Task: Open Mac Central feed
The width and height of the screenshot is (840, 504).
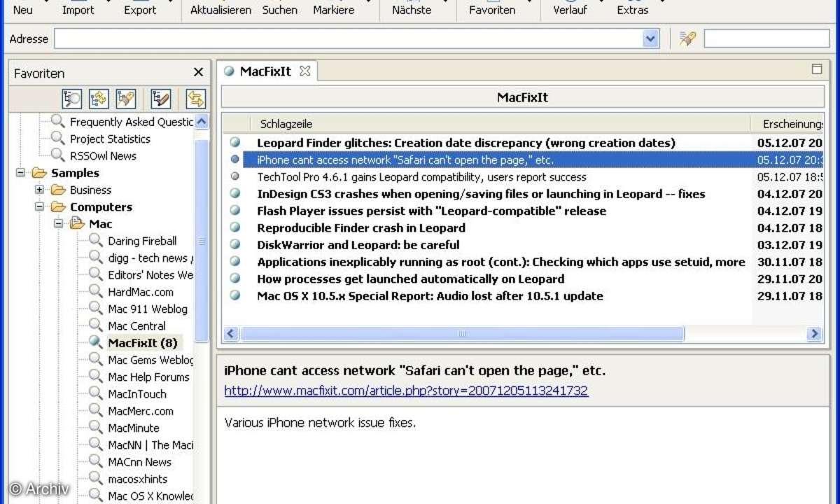Action: click(x=136, y=325)
